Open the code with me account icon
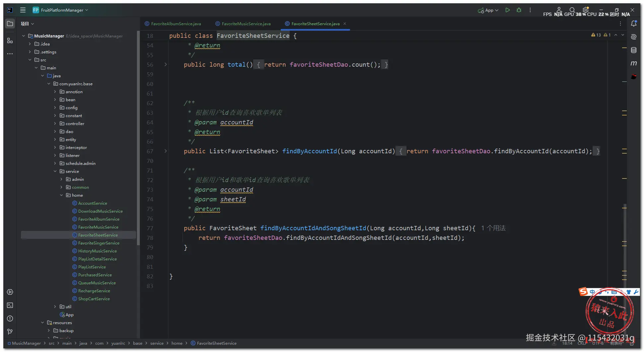This screenshot has width=644, height=352. [559, 10]
